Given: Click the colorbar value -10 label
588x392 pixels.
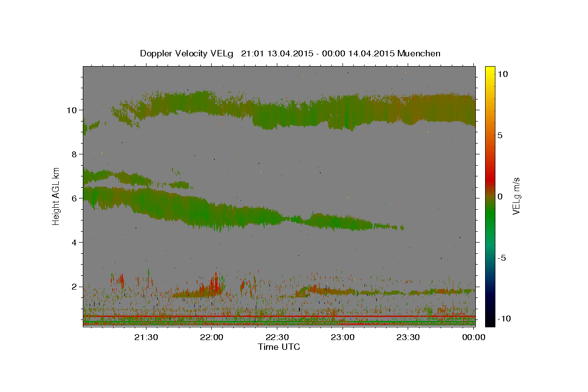Looking at the screenshot, I should 504,318.
